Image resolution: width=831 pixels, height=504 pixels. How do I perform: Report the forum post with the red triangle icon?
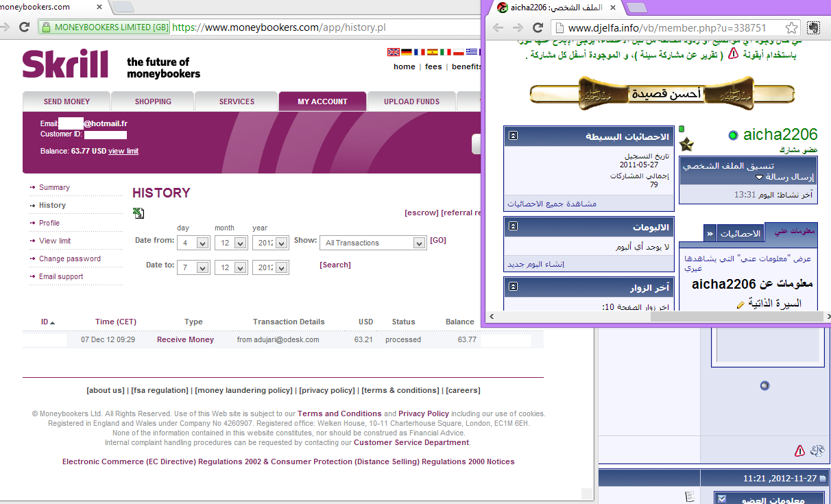tap(799, 451)
